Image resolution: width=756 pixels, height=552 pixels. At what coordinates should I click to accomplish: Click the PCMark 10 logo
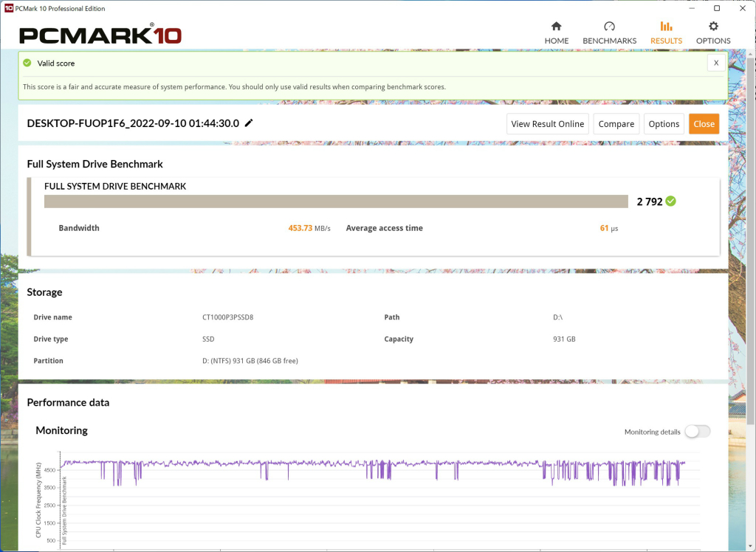tap(100, 35)
